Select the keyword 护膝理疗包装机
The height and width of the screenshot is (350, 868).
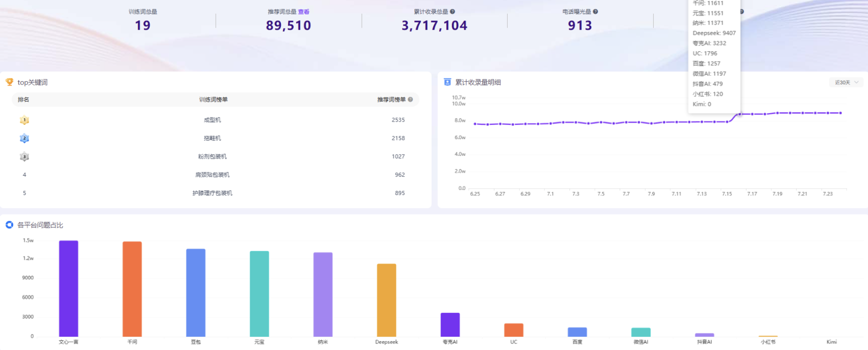click(x=213, y=193)
